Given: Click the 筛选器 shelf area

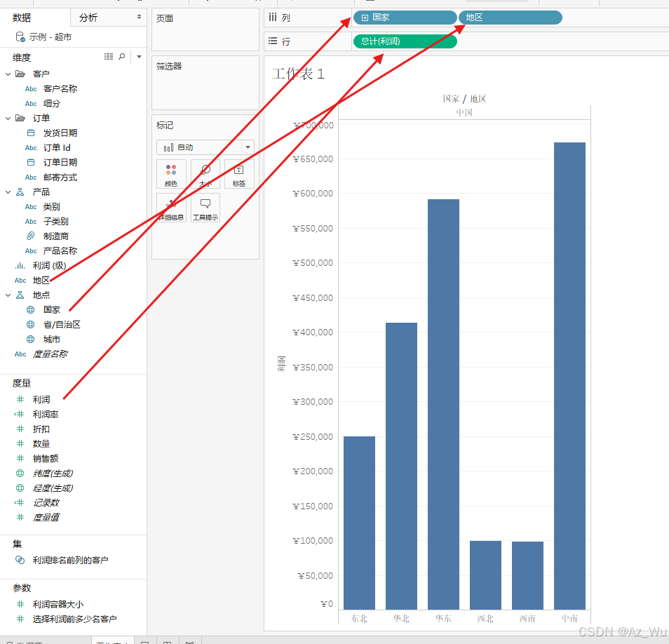Looking at the screenshot, I should (205, 83).
